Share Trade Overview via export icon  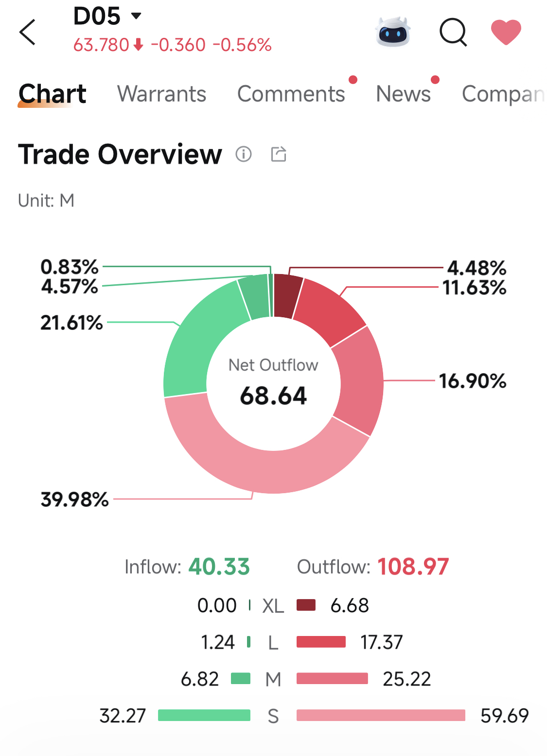(x=279, y=154)
